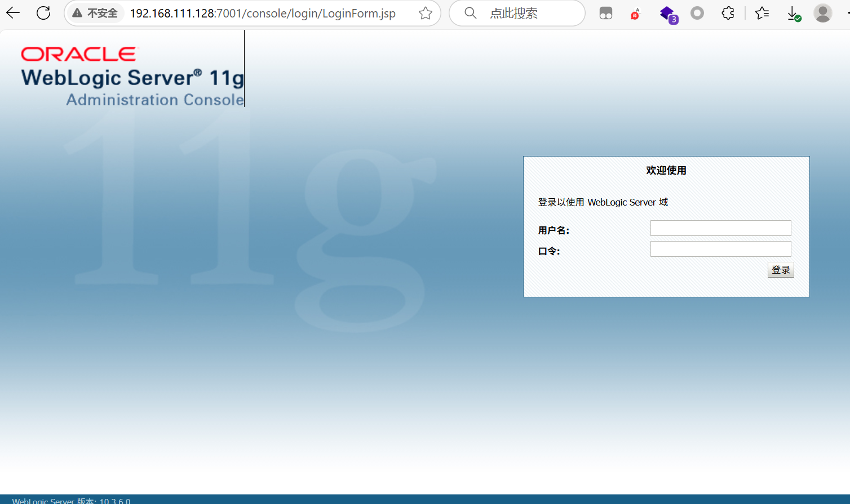Screen dimensions: 850x504
Task: Open the gray mask extension icon
Action: coord(606,13)
